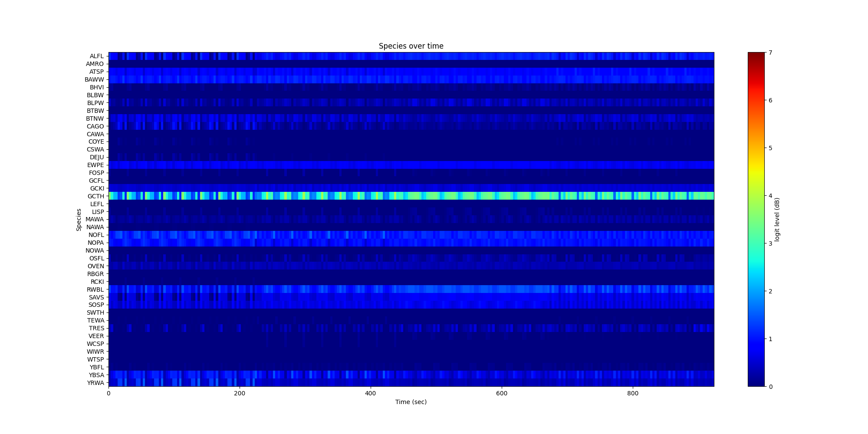Click the 'logit level (dB)' colorbar label

[777, 220]
